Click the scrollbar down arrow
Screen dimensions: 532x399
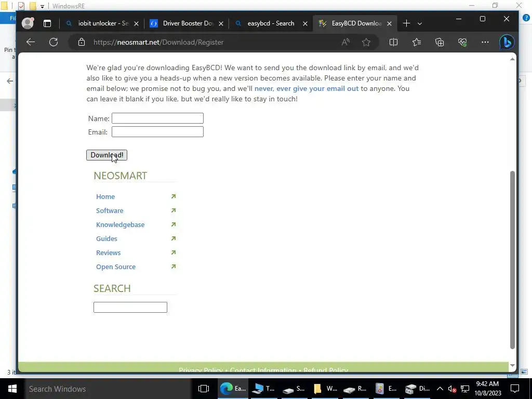tap(512, 365)
